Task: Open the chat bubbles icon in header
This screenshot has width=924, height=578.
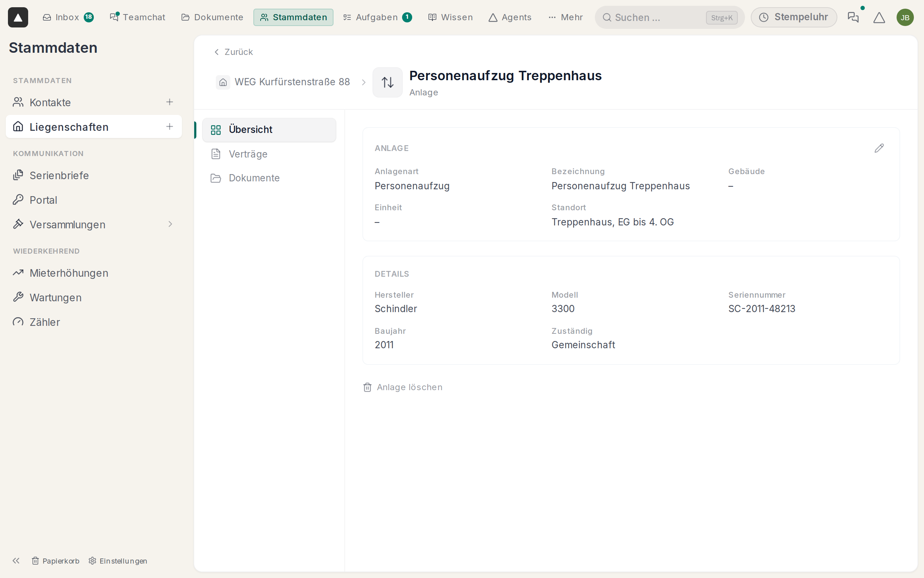Action: pyautogui.click(x=853, y=17)
